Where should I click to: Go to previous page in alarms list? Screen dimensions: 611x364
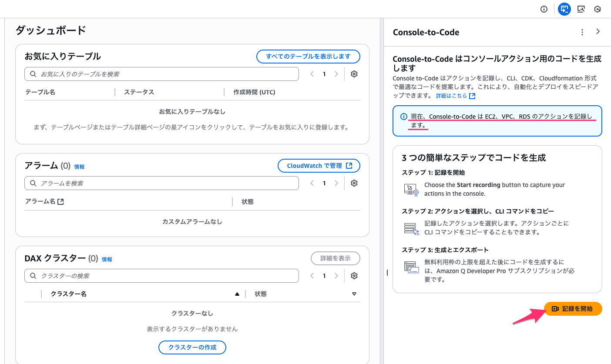click(312, 183)
